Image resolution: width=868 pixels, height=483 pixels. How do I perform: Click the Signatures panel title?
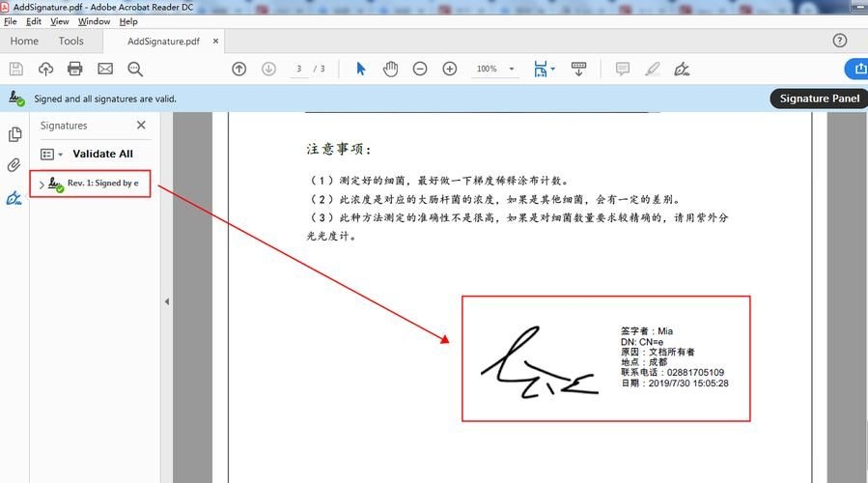64,126
